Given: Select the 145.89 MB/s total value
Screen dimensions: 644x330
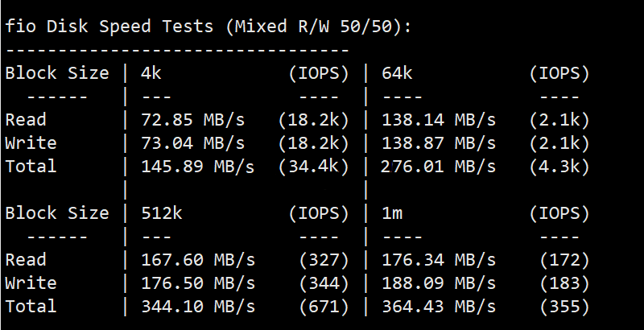Looking at the screenshot, I should coord(198,167).
